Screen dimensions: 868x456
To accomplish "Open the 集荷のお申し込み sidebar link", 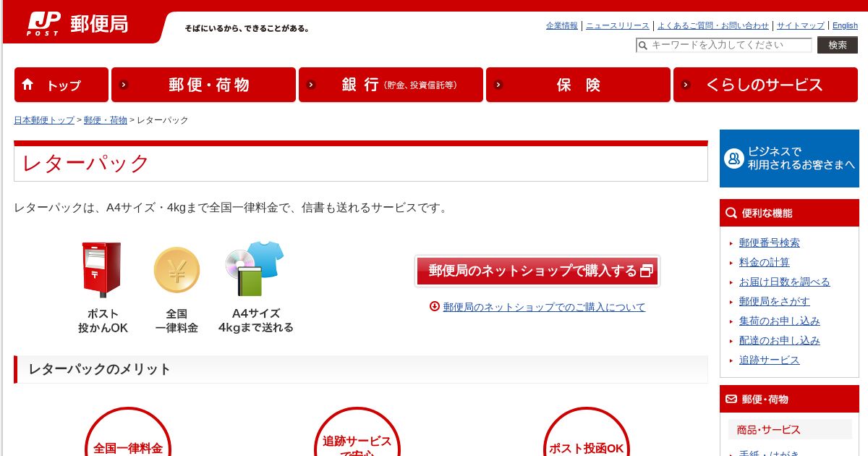I will coord(780,321).
